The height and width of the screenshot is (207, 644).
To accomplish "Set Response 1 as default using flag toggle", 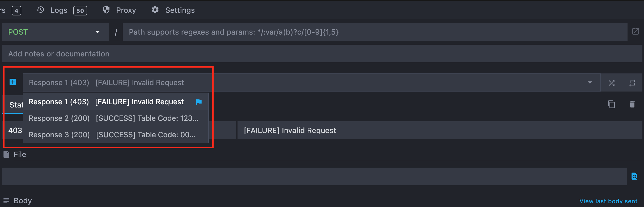I will [x=199, y=102].
